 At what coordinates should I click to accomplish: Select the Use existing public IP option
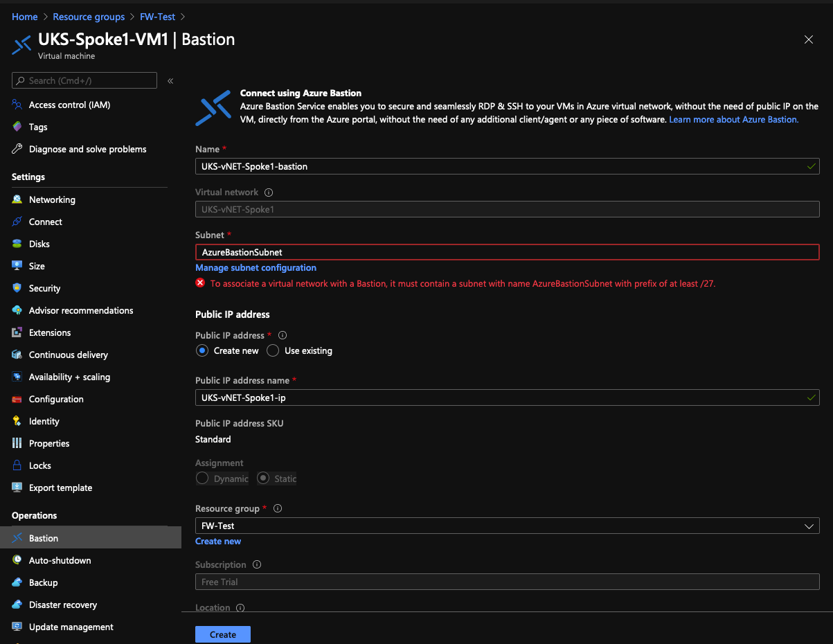tap(273, 350)
